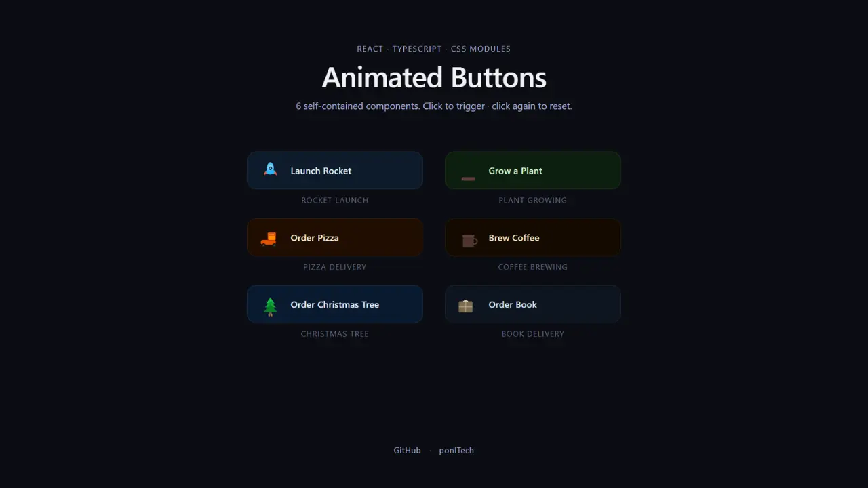
Task: Click the ROCKET LAUNCH caption label
Action: click(x=334, y=200)
